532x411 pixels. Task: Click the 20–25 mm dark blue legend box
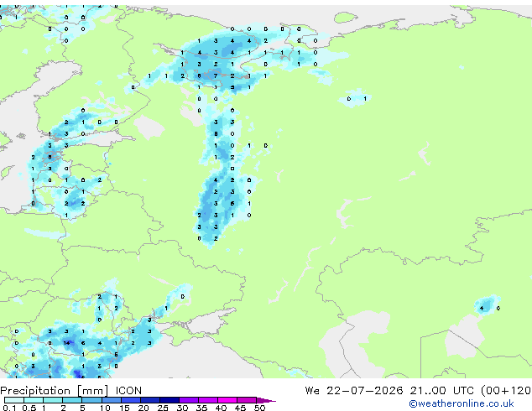(149, 400)
